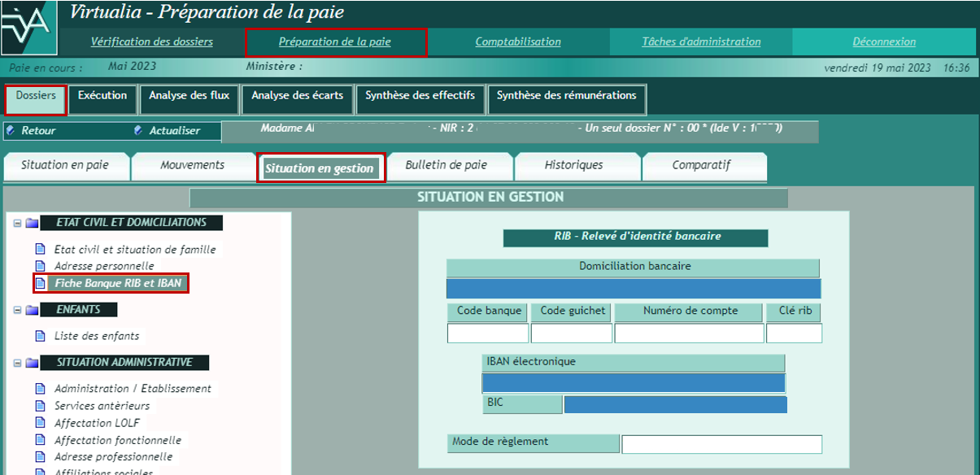Screen dimensions: 980x475
Task: Click the Enfants folder icon
Action: pyautogui.click(x=32, y=310)
